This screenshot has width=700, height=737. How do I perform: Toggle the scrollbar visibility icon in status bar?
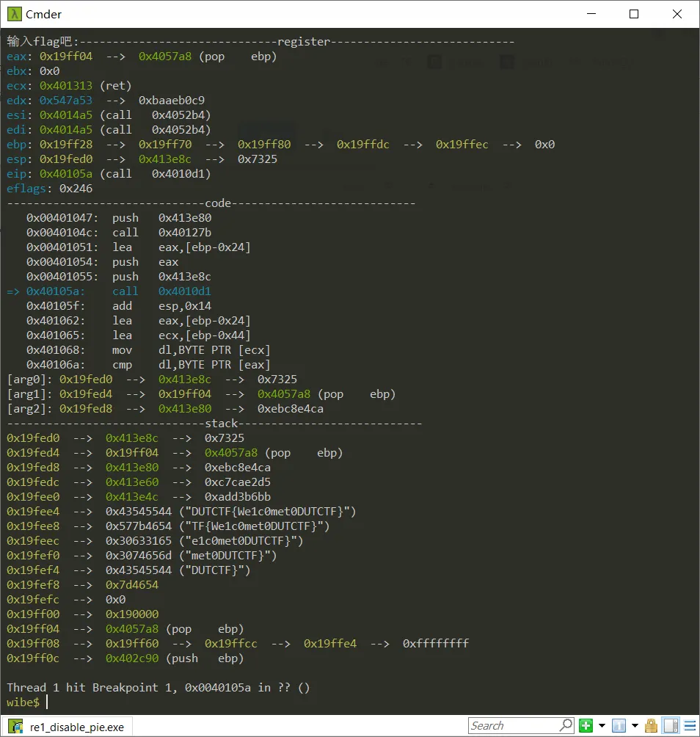[x=671, y=726]
